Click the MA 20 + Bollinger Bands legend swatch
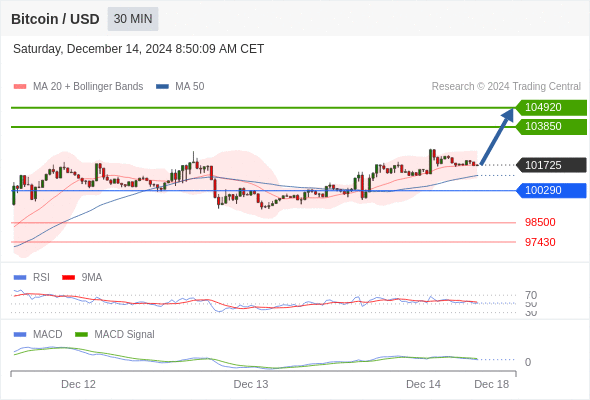590x400 pixels. pyautogui.click(x=20, y=87)
